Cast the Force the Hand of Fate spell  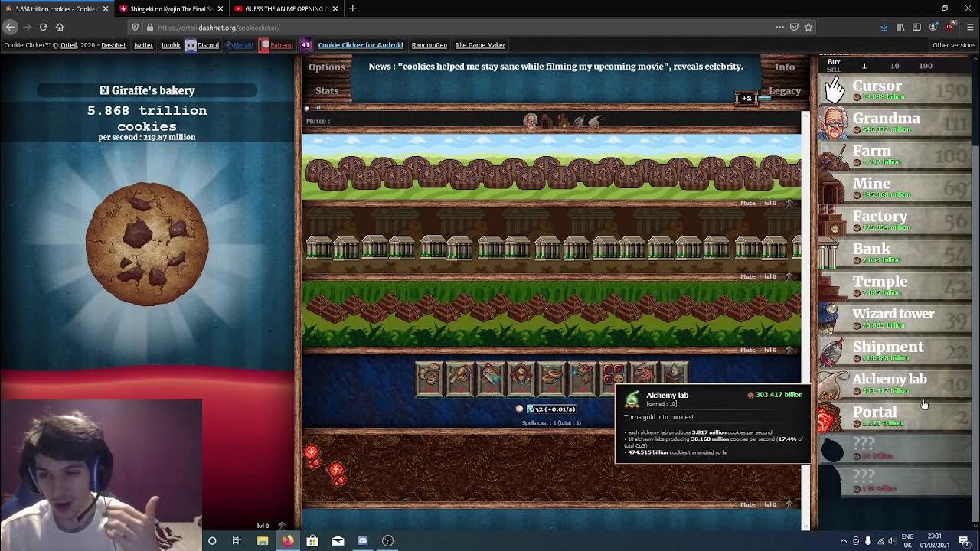tap(460, 379)
